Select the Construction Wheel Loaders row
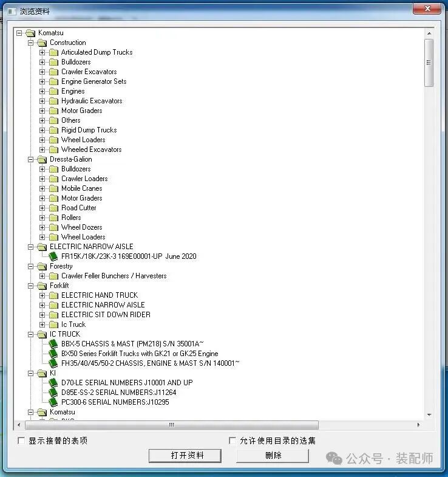The height and width of the screenshot is (477, 448). (x=83, y=140)
